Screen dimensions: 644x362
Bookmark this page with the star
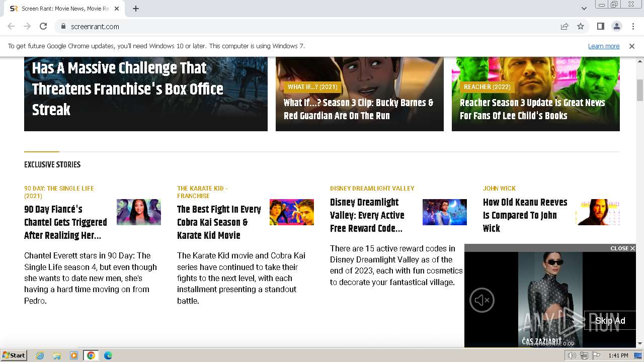point(581,26)
